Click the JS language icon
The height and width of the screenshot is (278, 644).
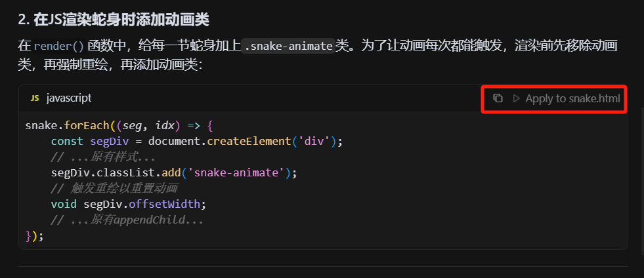35,98
